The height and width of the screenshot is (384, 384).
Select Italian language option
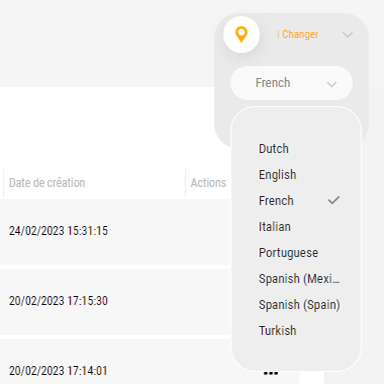click(x=275, y=227)
